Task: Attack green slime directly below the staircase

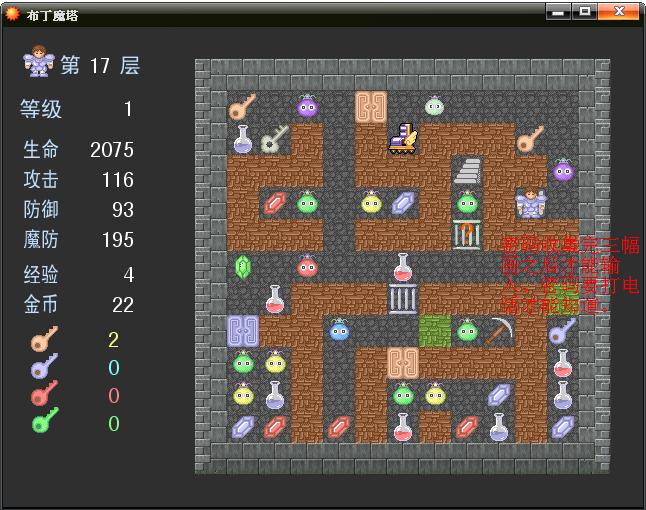Action: coord(467,203)
